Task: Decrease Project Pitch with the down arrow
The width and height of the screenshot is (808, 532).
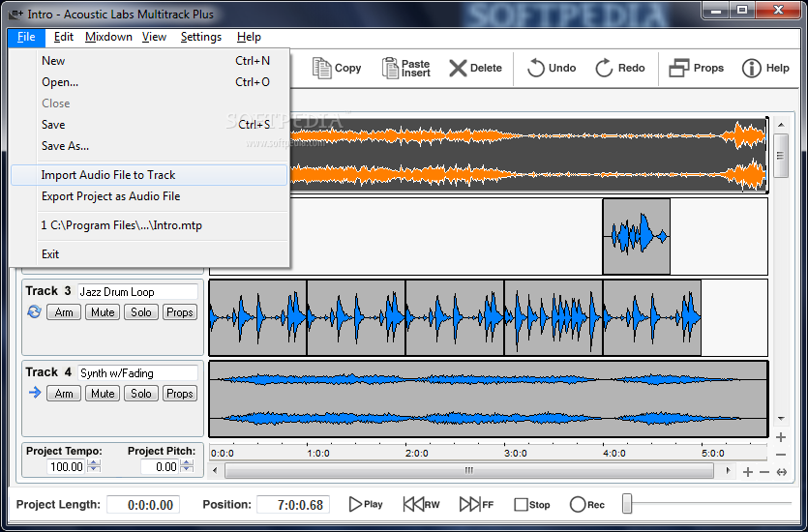Action: tap(187, 470)
